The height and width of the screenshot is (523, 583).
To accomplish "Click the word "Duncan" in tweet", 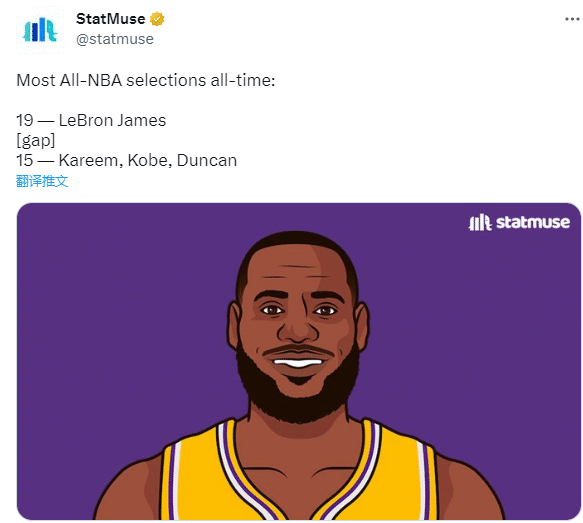I will tap(207, 161).
